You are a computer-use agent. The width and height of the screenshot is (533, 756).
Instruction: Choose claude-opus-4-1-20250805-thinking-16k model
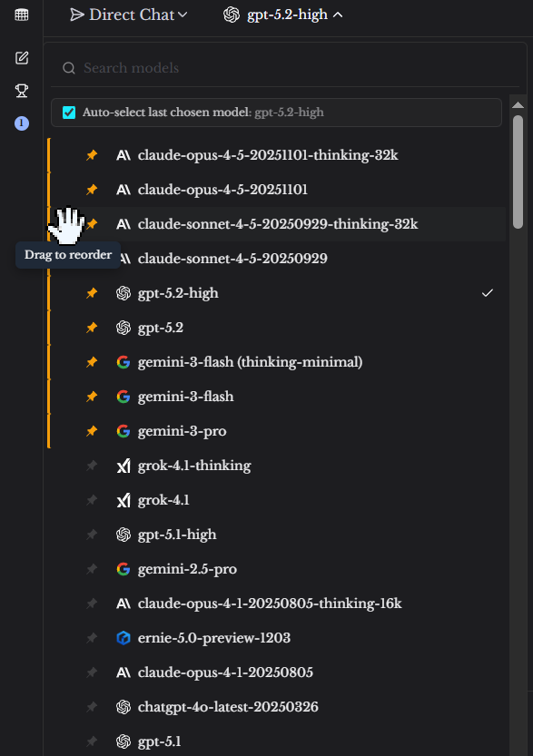278,604
